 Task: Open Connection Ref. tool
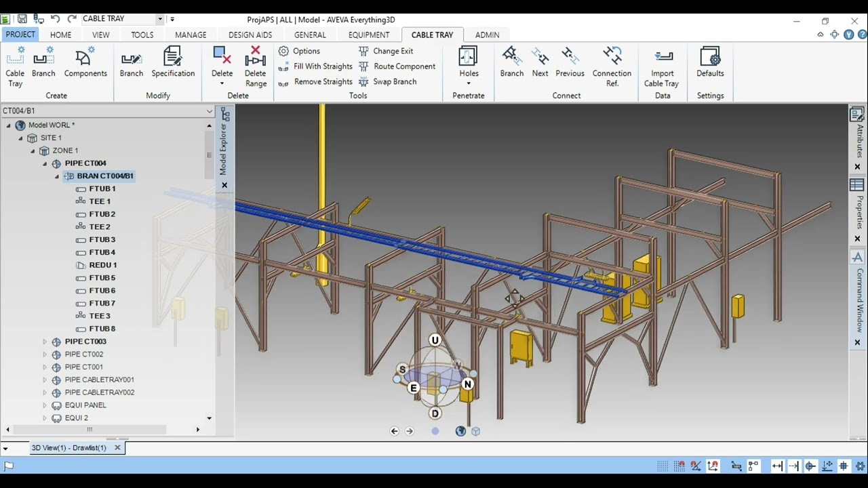point(612,66)
